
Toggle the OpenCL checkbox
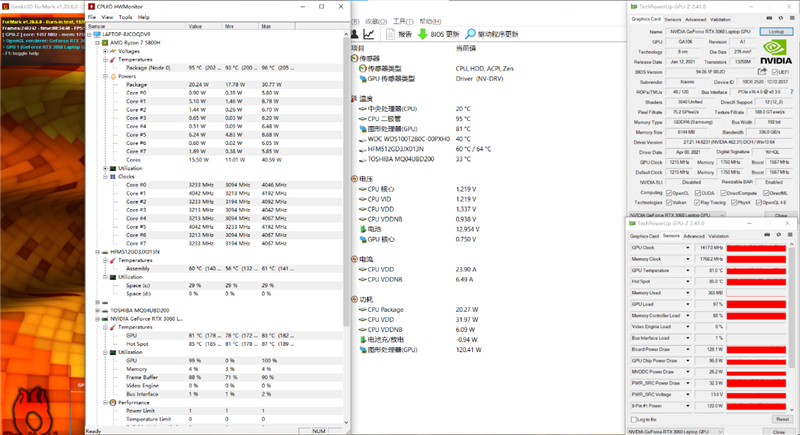pyautogui.click(x=668, y=193)
